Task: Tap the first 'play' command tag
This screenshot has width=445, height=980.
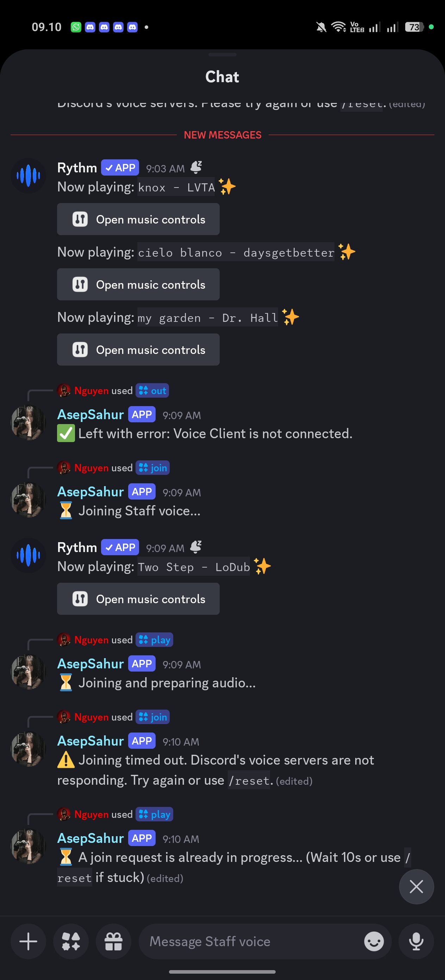Action: coord(155,640)
